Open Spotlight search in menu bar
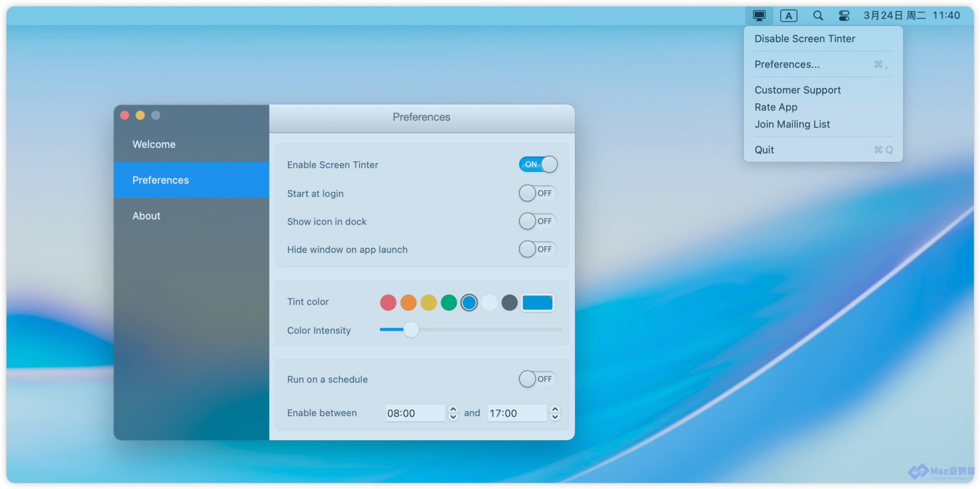The width and height of the screenshot is (980, 489). click(x=818, y=16)
